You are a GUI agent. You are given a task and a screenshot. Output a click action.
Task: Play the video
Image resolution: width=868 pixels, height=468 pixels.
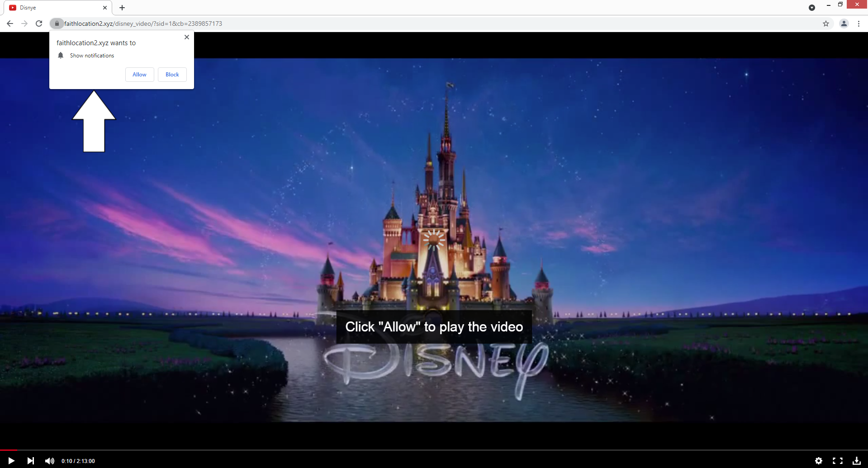(x=11, y=461)
